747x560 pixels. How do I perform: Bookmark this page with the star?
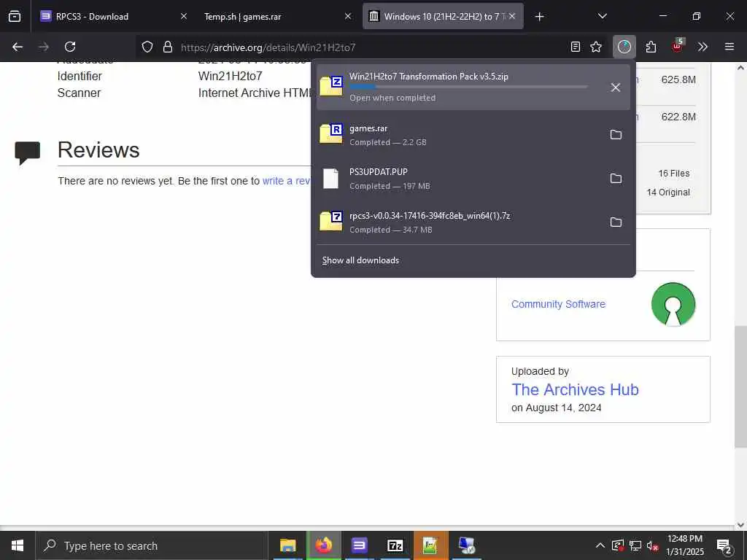[x=595, y=47]
